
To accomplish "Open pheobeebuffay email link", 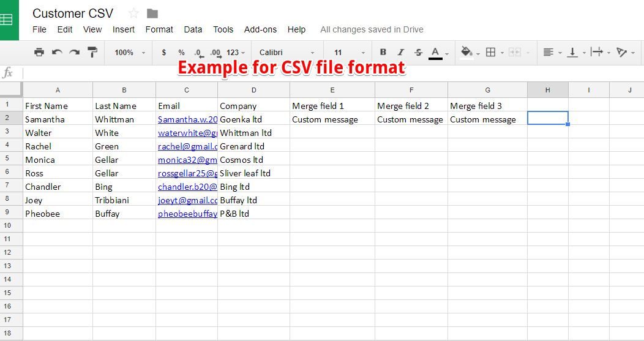I will 188,214.
